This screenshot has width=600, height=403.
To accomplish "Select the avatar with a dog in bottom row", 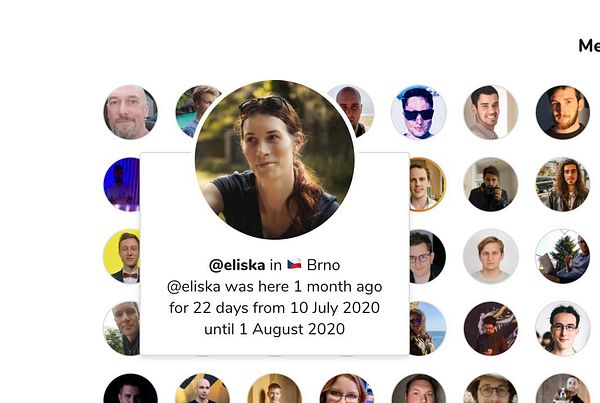I will pyautogui.click(x=562, y=388).
